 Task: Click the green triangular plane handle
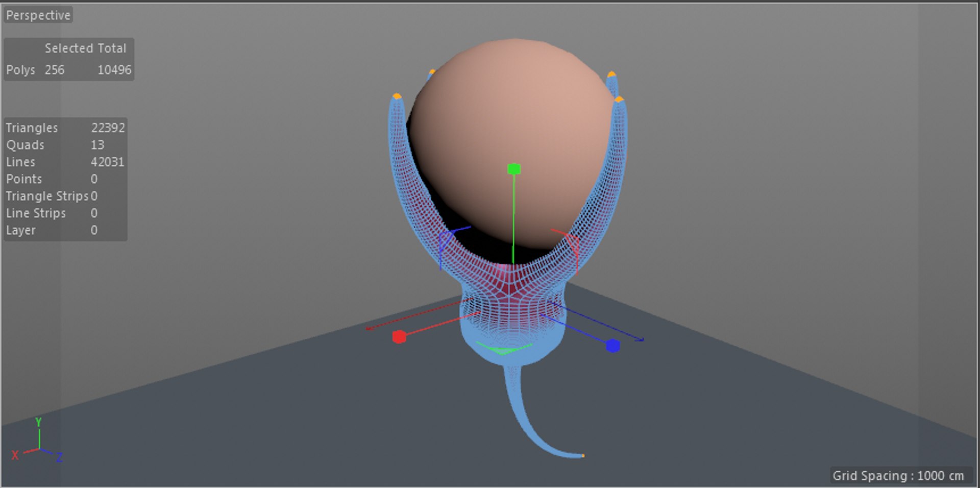(x=504, y=349)
